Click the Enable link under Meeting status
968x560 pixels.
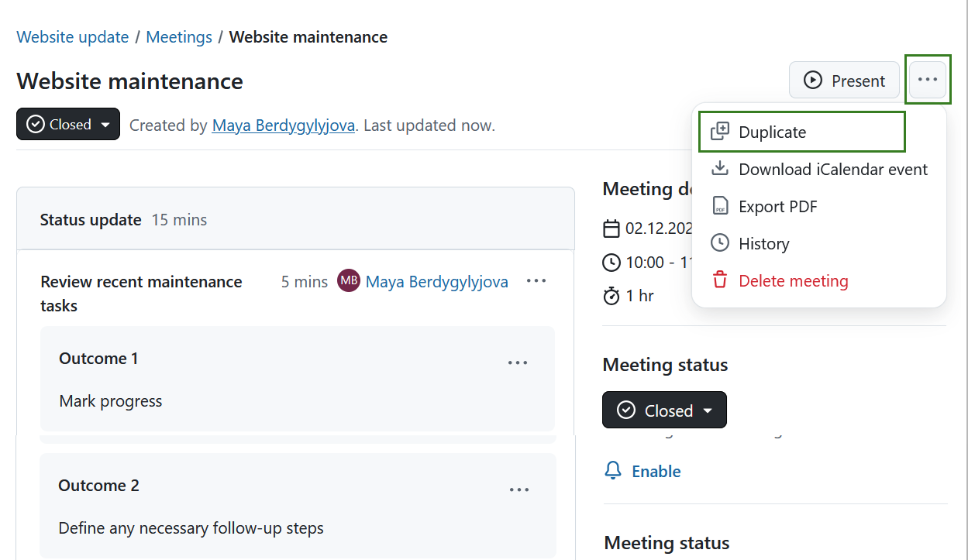coord(656,470)
